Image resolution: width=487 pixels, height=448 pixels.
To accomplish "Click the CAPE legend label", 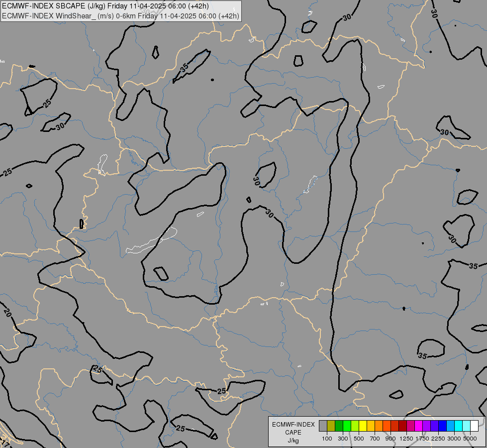I will click(293, 433).
